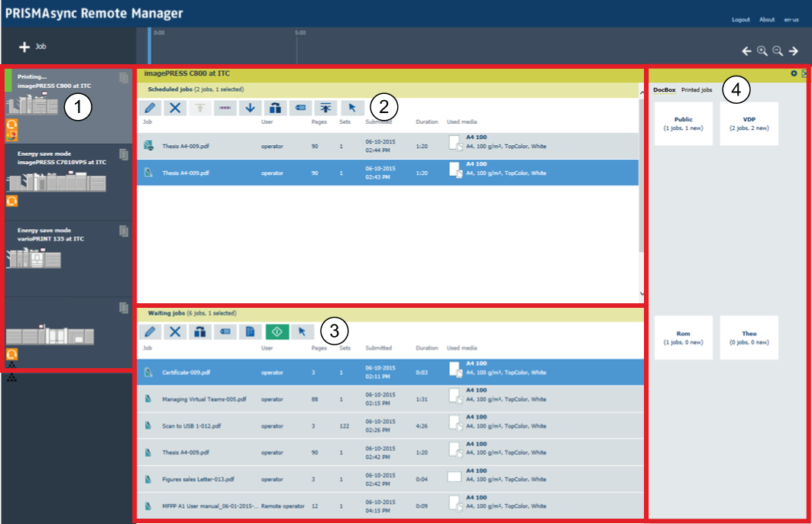
Task: Click the job list icon on varioPRINT 135 tile
Action: click(123, 231)
